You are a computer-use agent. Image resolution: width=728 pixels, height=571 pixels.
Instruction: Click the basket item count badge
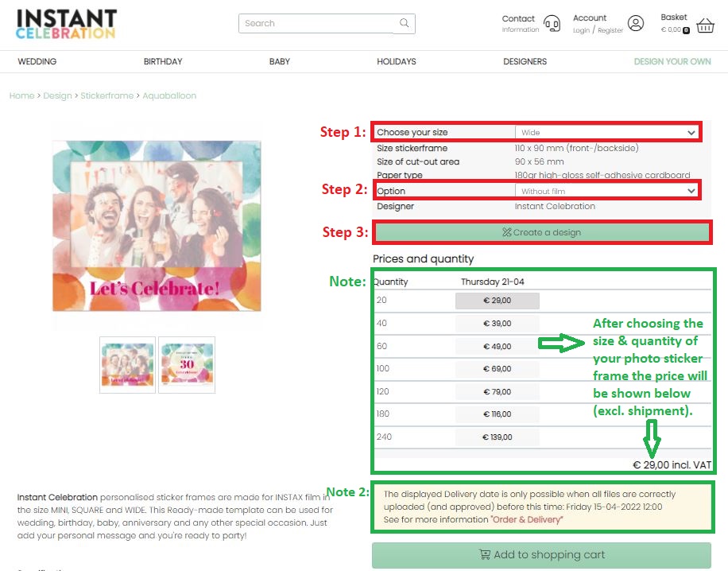pyautogui.click(x=686, y=31)
